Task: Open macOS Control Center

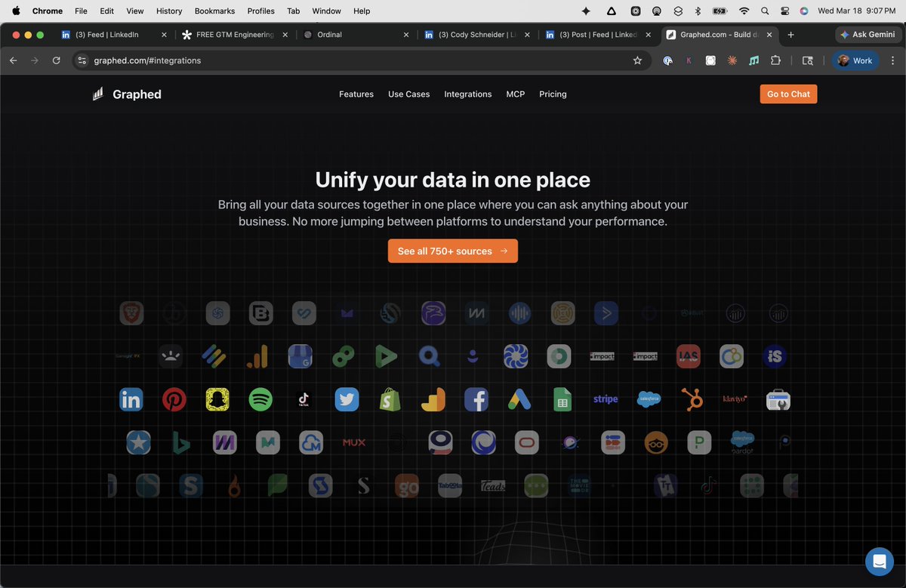Action: click(x=785, y=11)
